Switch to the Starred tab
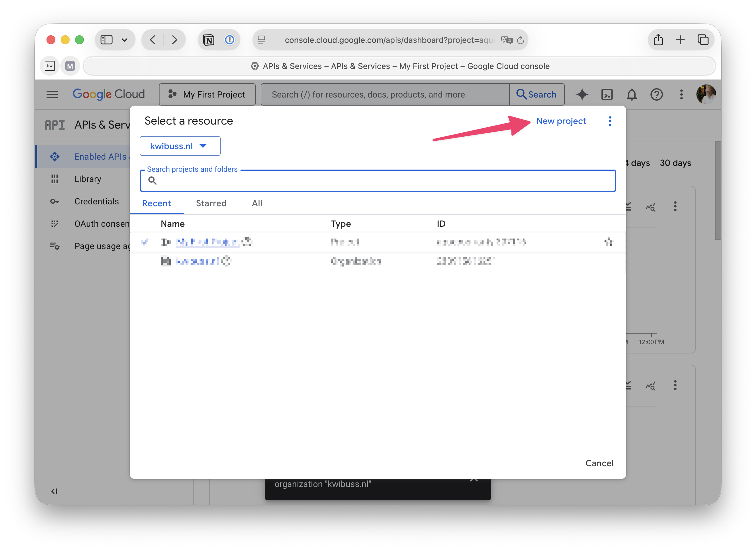Screen dimensions: 756x551 [x=211, y=203]
